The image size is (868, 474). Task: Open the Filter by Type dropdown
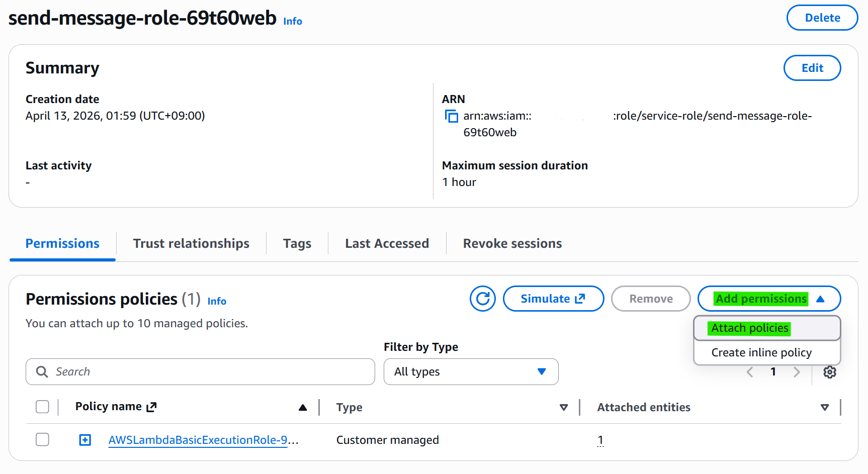coord(471,372)
